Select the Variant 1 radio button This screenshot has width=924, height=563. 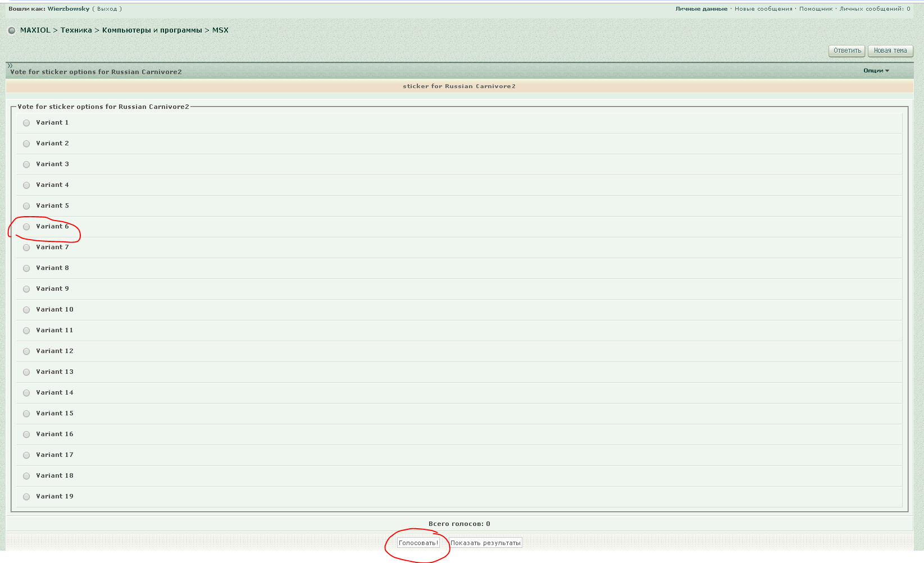click(x=26, y=123)
